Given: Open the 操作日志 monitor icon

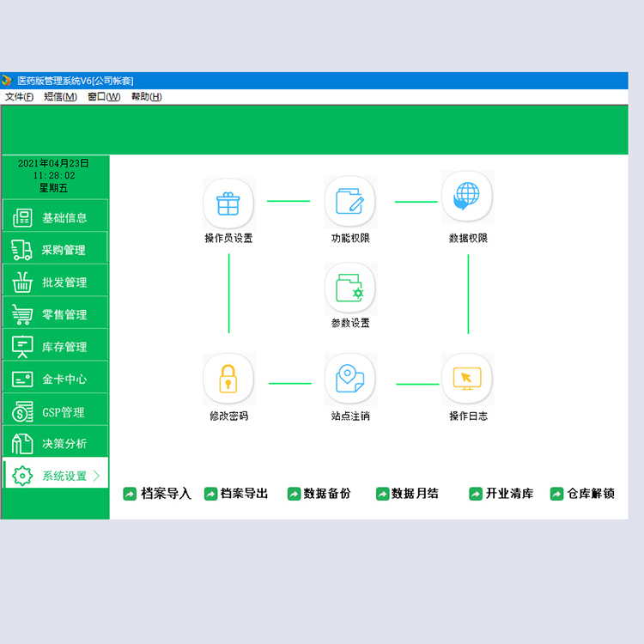Looking at the screenshot, I should click(x=467, y=379).
